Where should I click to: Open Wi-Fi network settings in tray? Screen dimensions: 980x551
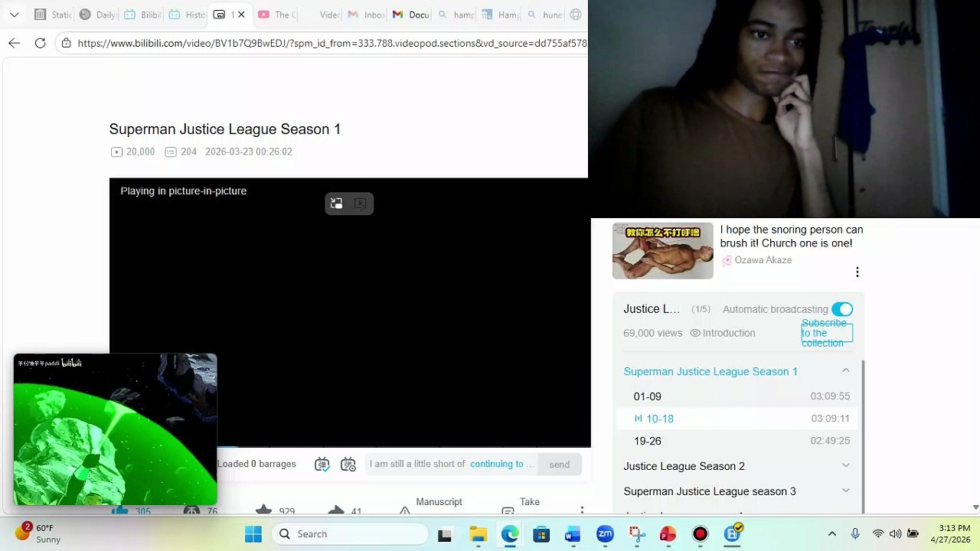coord(878,534)
